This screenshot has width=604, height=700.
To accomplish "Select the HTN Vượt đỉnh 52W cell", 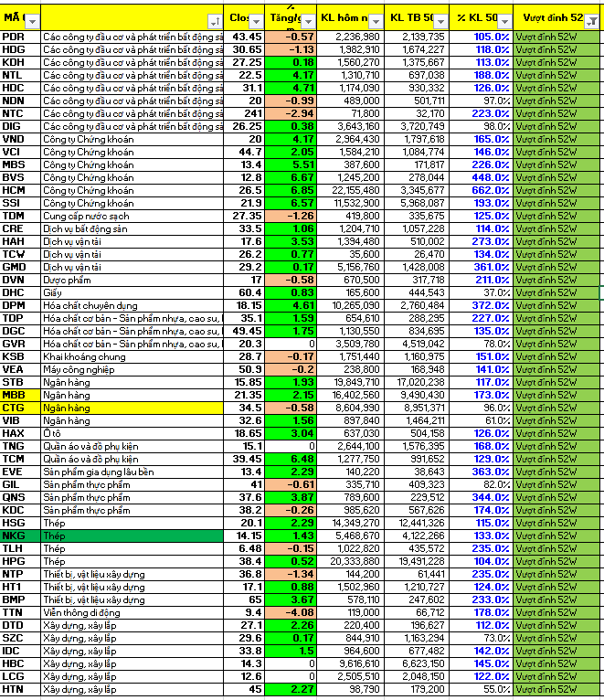I will click(556, 688).
